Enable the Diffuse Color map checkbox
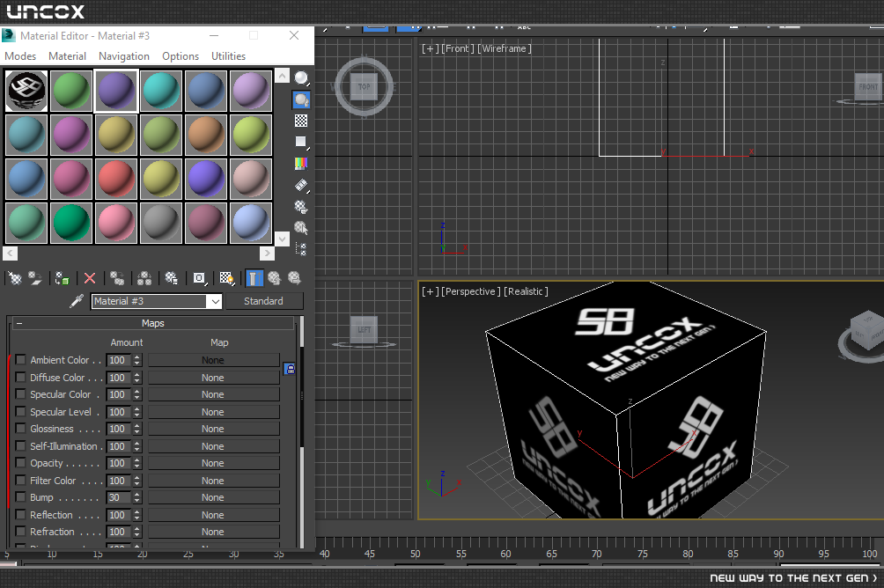The image size is (884, 588). pos(20,377)
